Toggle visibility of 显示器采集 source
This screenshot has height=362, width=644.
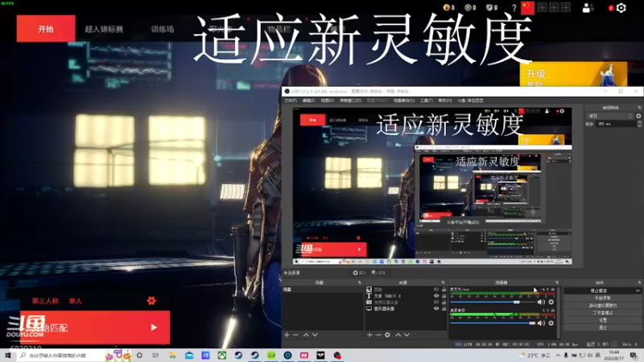click(x=436, y=309)
